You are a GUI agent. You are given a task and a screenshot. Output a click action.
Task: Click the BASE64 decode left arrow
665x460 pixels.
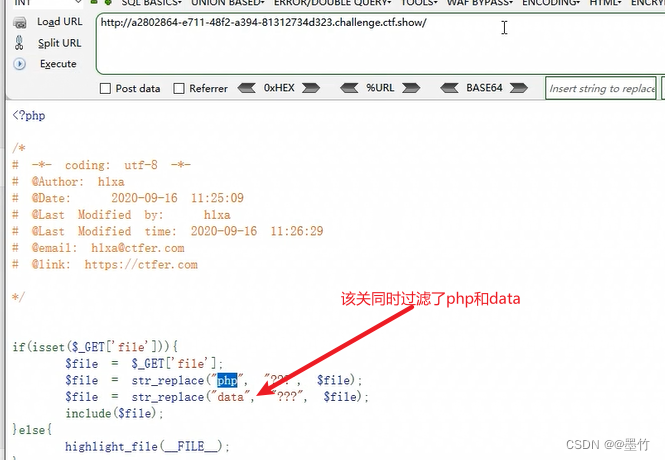[449, 88]
